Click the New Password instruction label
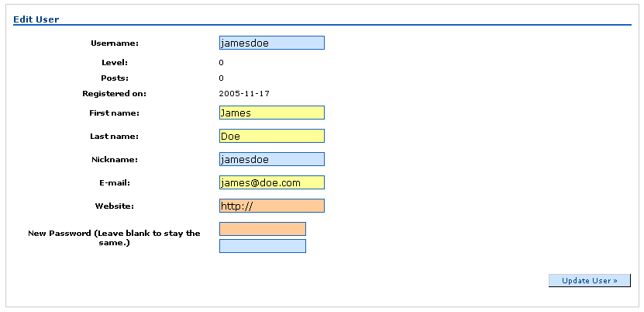Viewport: 644px width, 312px height. 114,238
